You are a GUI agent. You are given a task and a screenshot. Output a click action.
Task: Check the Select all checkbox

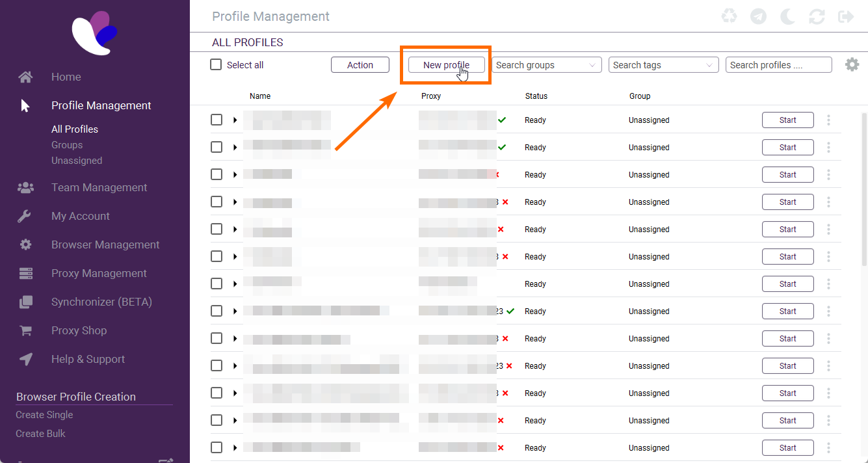coord(217,65)
